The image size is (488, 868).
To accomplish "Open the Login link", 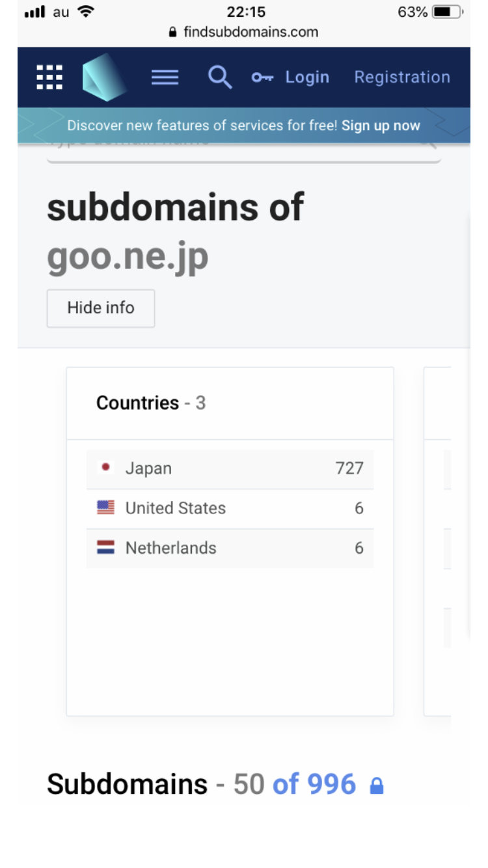I will [307, 77].
